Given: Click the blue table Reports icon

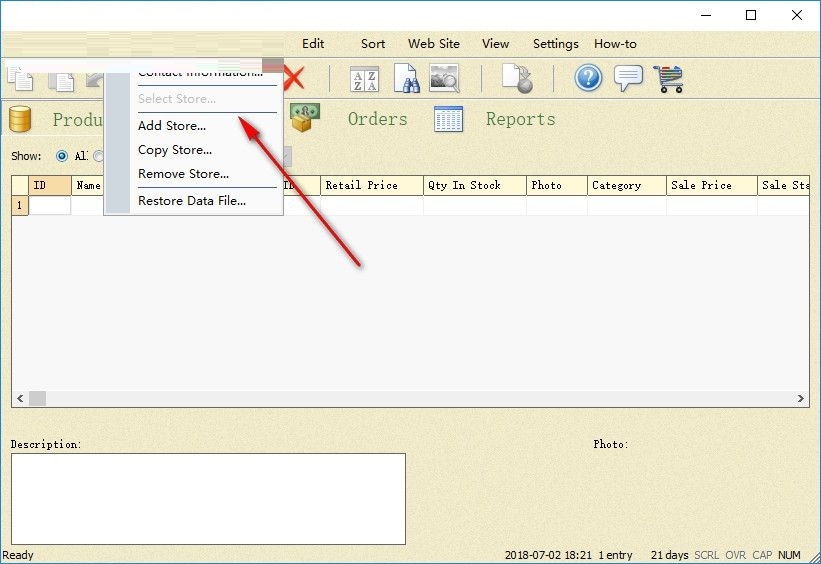Looking at the screenshot, I should 449,119.
